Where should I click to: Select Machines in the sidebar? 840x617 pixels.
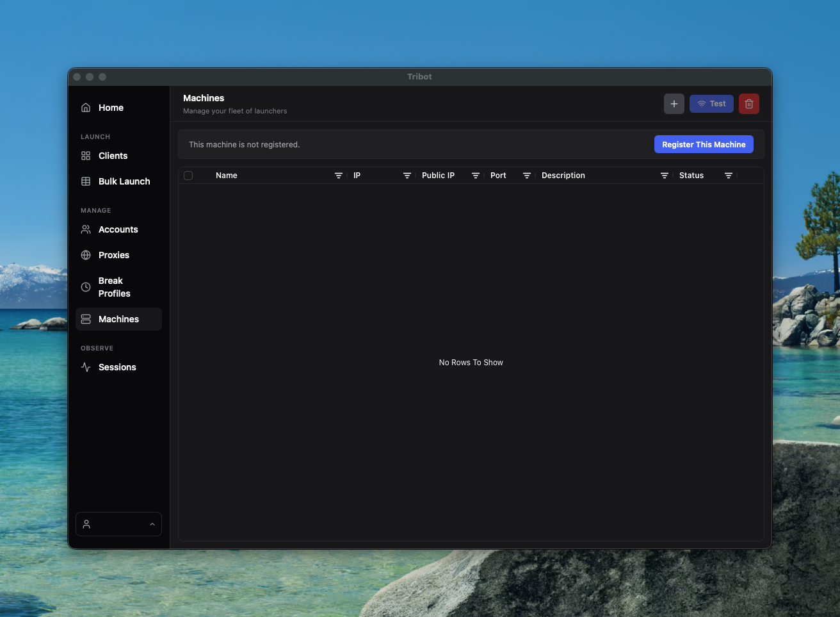pos(118,319)
